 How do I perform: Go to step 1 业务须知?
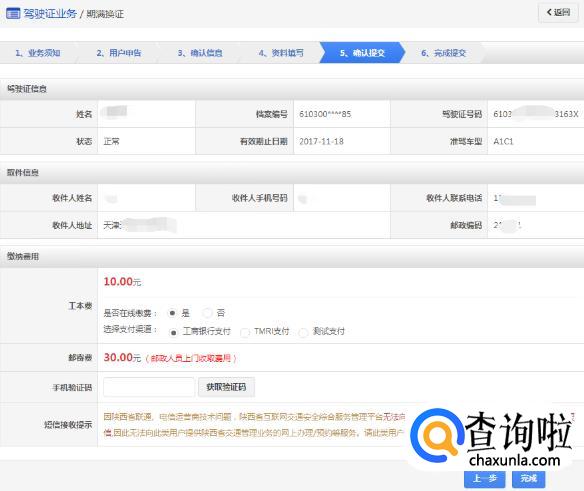[38, 53]
